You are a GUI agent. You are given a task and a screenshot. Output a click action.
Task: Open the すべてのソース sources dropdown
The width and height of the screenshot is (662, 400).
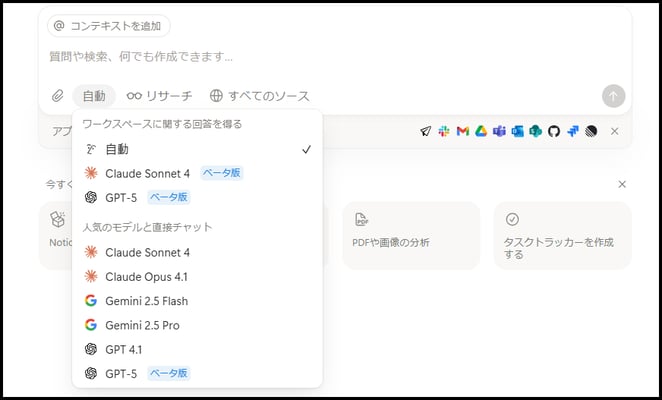(x=260, y=96)
